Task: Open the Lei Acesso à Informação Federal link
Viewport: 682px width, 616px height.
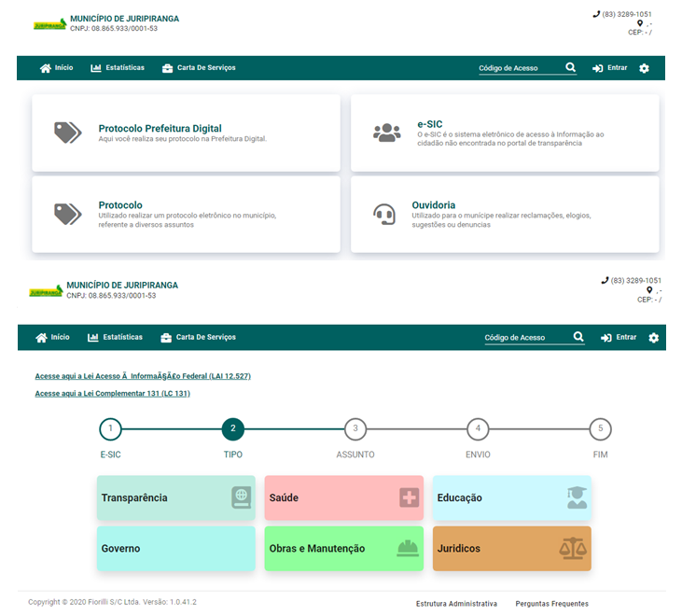Action: point(143,376)
